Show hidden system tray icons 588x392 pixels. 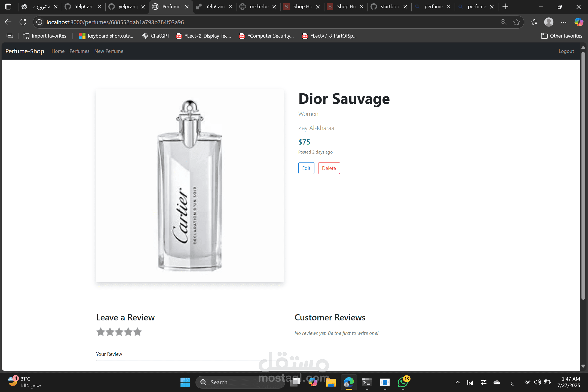point(458,382)
